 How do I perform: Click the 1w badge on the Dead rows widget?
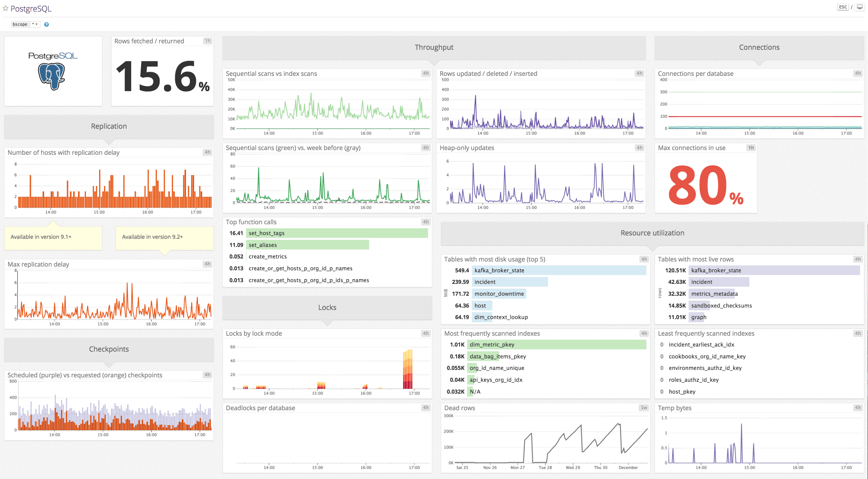(x=643, y=408)
